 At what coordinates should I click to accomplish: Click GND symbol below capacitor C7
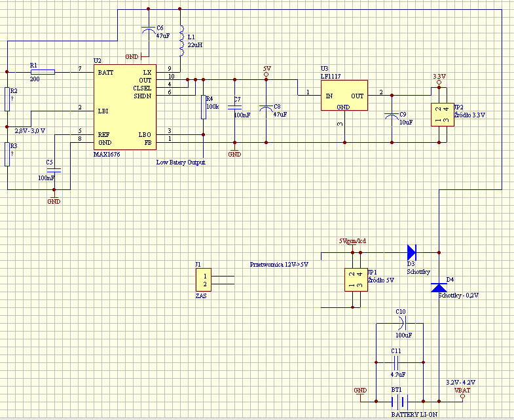[x=234, y=151]
